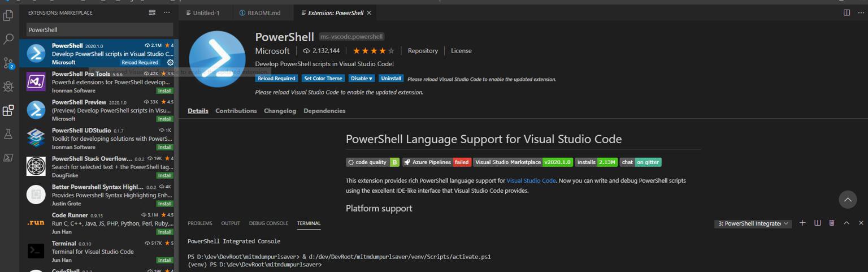This screenshot has height=272, width=868.
Task: Kill the active terminal
Action: click(832, 223)
